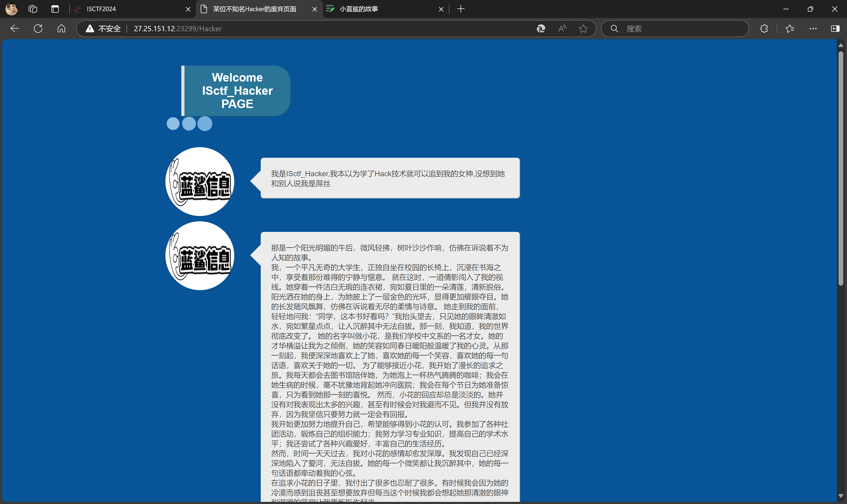Open the Extensions puzzle icon
This screenshot has width=847, height=504.
[x=764, y=29]
